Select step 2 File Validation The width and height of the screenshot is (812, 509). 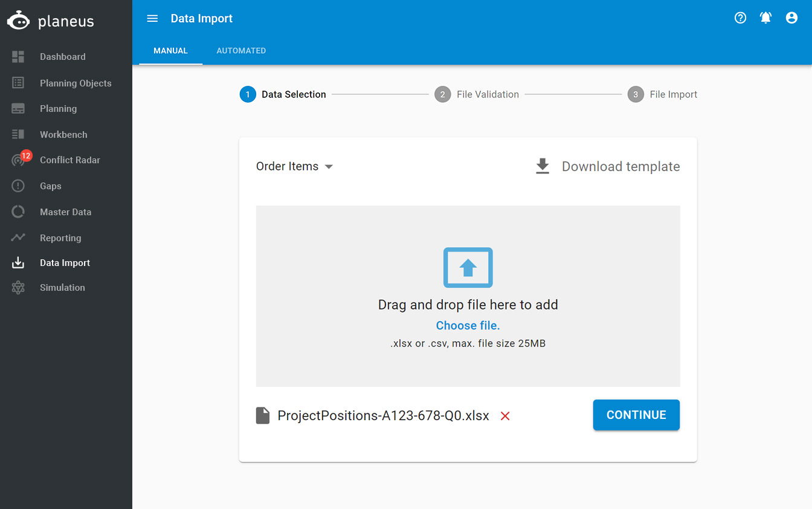(477, 94)
